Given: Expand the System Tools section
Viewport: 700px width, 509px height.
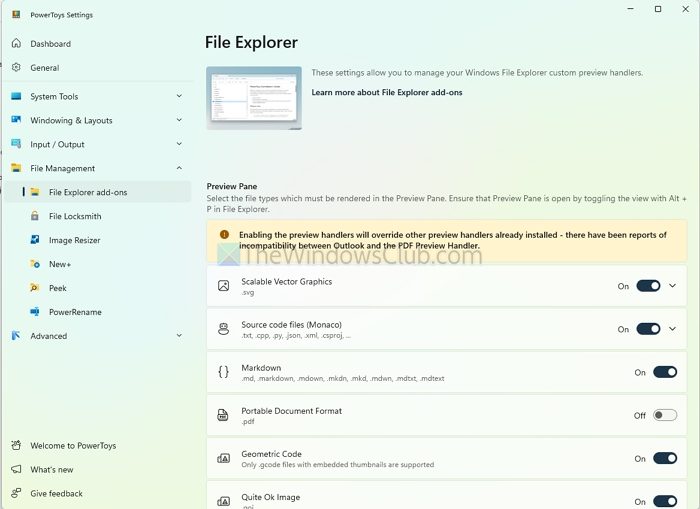Looking at the screenshot, I should tap(179, 96).
